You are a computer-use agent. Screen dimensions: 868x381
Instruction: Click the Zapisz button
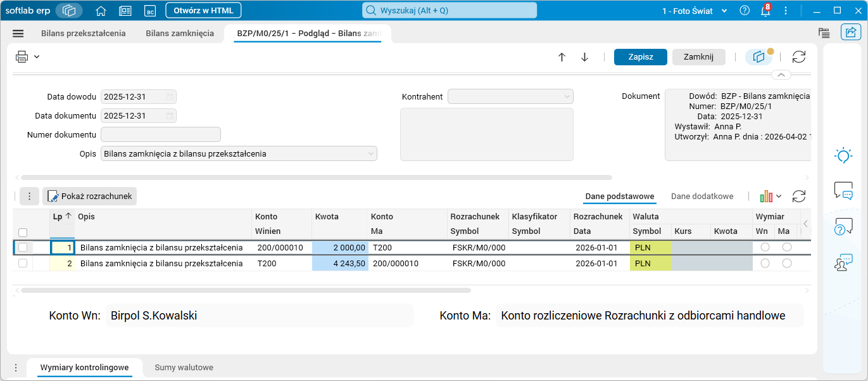pos(641,57)
